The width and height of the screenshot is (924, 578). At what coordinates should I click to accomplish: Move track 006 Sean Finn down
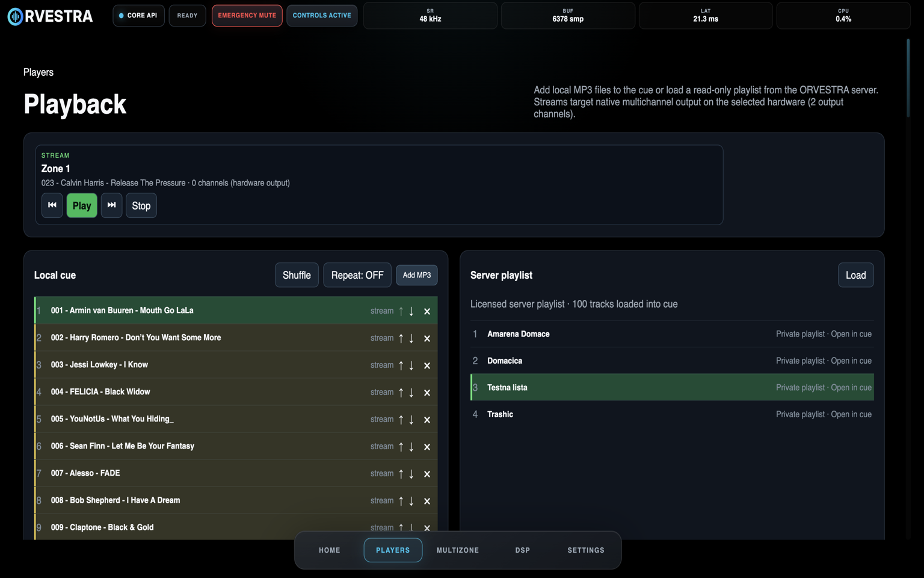(411, 447)
